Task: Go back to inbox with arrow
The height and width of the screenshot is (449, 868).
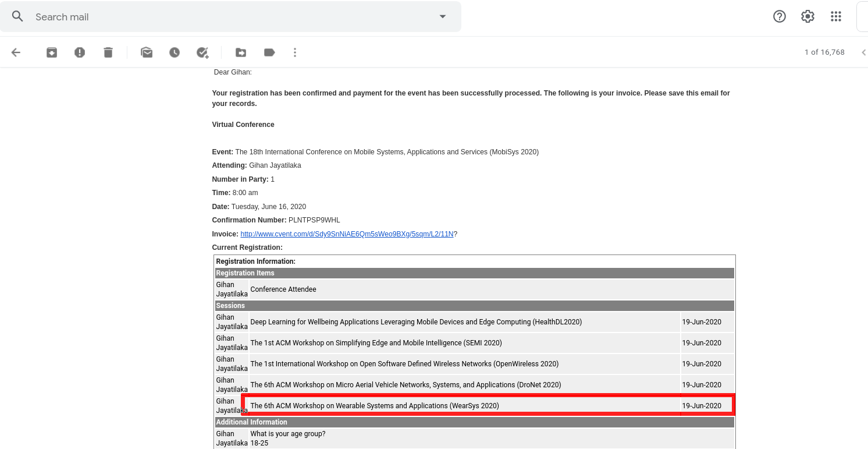Action: (16, 52)
